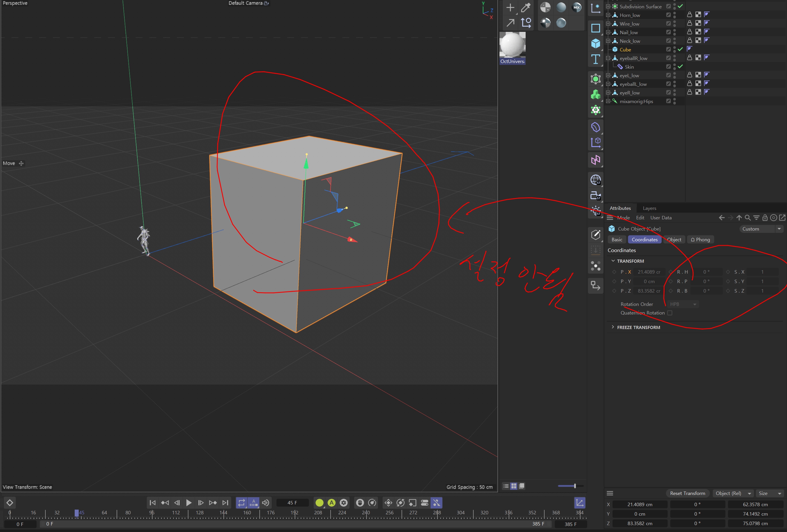
Task: Expand the Transform section in Coordinates
Action: click(x=614, y=260)
